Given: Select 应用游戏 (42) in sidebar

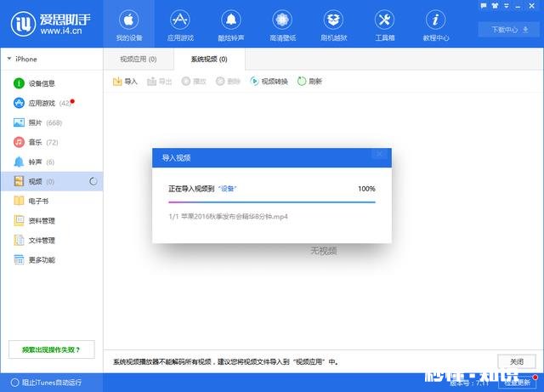Looking at the screenshot, I should 52,103.
